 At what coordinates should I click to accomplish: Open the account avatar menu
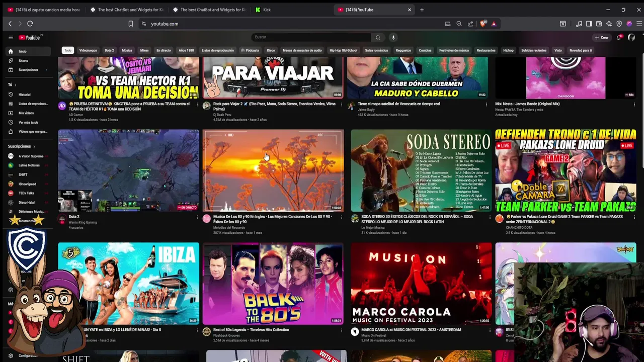(x=631, y=37)
